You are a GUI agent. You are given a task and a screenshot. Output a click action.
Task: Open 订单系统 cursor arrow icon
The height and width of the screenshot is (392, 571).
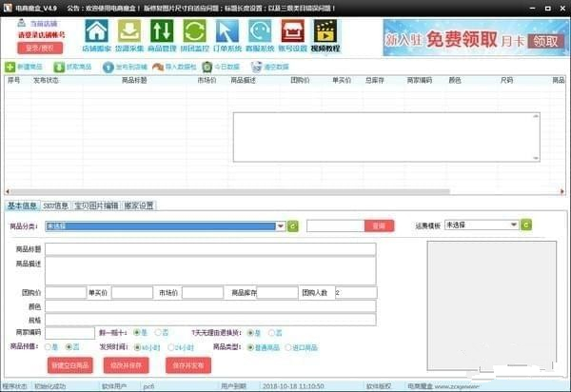pos(227,31)
